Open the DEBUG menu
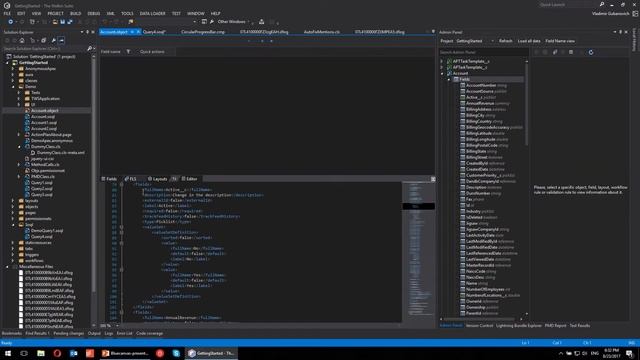Screen dimensions: 640x360 [93, 13]
